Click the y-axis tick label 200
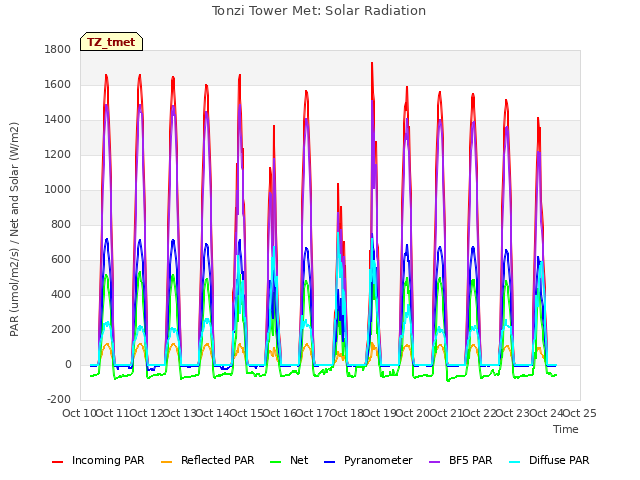 [x=61, y=330]
